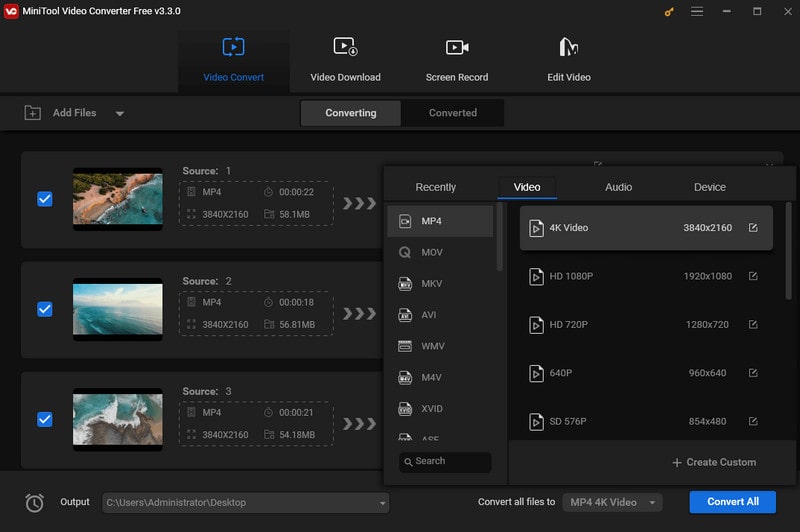Image resolution: width=800 pixels, height=532 pixels.
Task: Open the hamburger menu
Action: (697, 11)
